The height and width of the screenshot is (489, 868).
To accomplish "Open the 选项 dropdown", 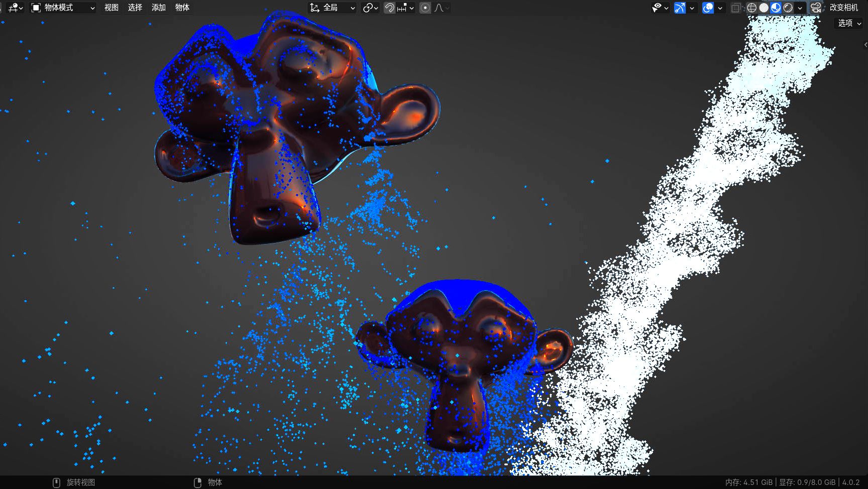I will 849,23.
